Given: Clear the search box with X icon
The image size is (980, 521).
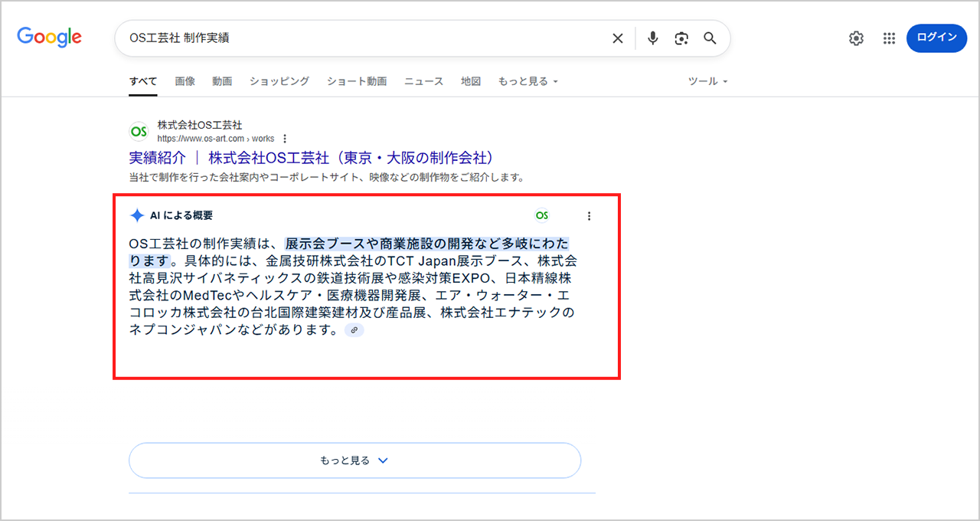Looking at the screenshot, I should click(617, 38).
